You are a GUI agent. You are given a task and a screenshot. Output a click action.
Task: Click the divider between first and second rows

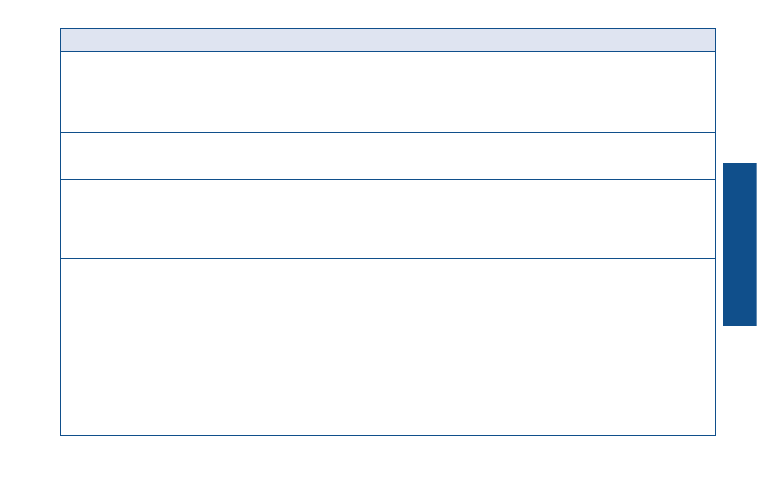[388, 132]
